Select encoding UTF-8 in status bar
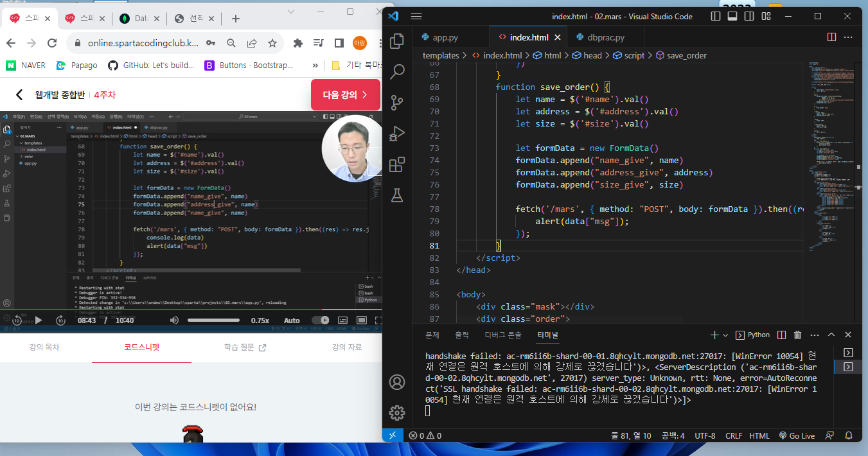 [705, 435]
